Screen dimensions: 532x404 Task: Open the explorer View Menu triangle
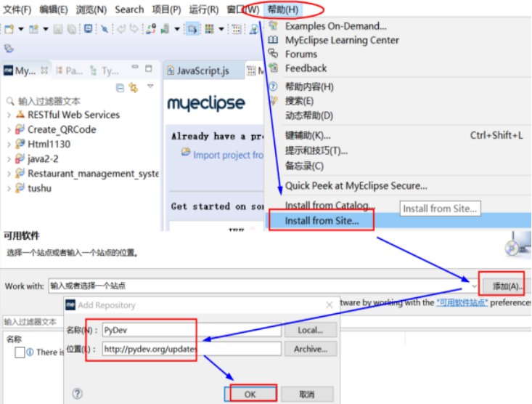tap(150, 86)
